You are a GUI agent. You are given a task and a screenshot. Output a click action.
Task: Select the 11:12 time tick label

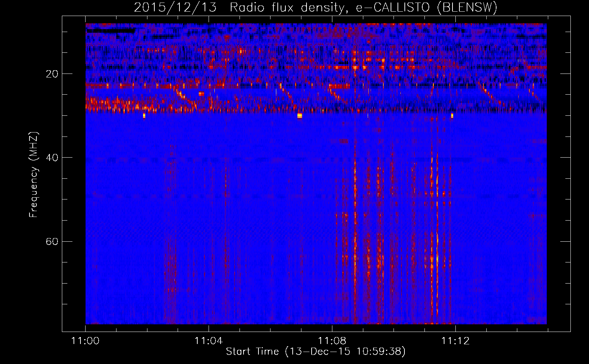coord(455,341)
